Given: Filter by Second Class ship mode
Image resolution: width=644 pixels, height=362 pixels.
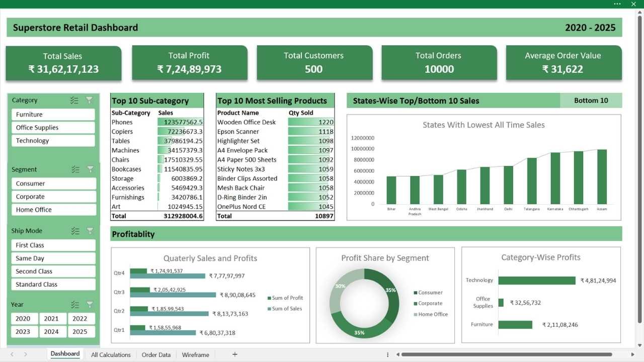Looking at the screenshot, I should point(53,271).
